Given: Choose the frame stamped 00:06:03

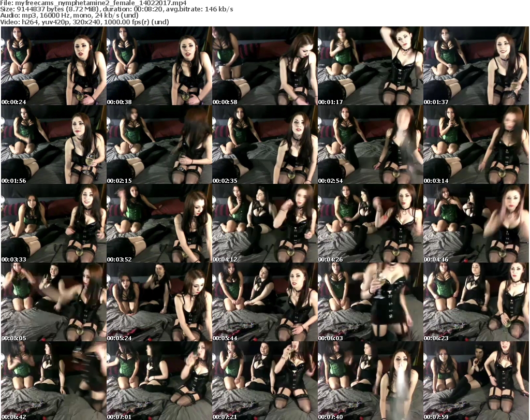Looking at the screenshot, I should tap(371, 302).
